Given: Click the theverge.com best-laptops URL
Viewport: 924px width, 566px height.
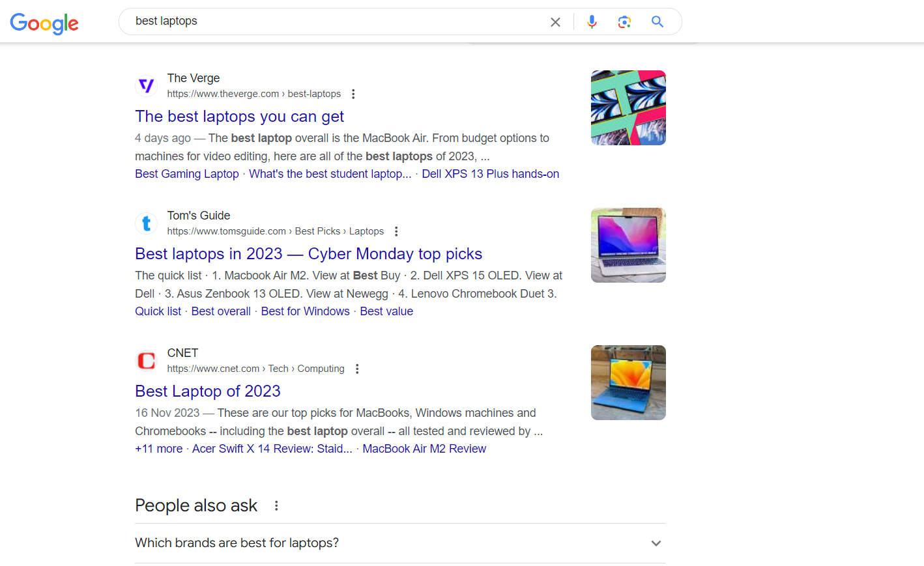Looking at the screenshot, I should (253, 94).
